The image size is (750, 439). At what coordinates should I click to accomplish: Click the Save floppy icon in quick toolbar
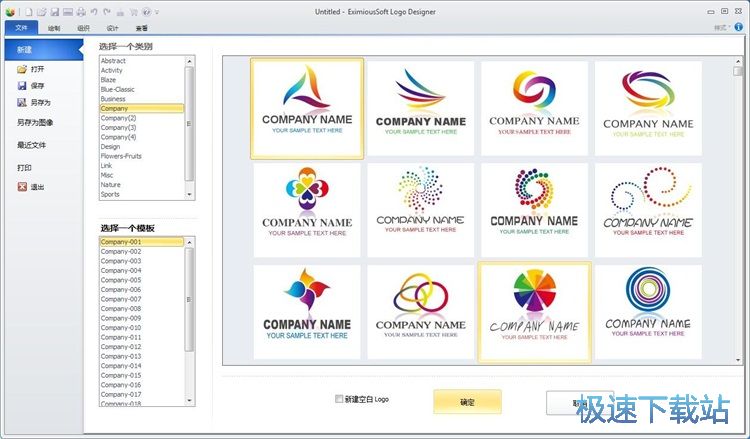(x=55, y=12)
